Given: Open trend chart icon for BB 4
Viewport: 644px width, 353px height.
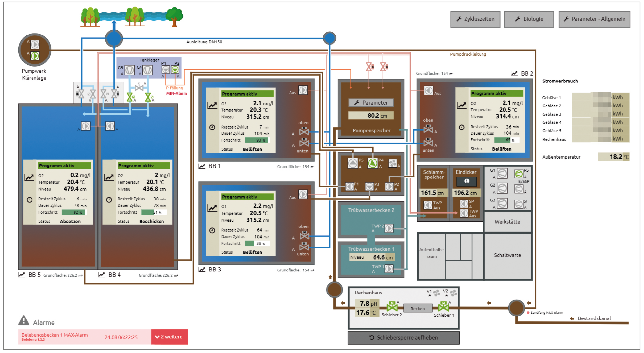Looking at the screenshot, I should tap(102, 275).
